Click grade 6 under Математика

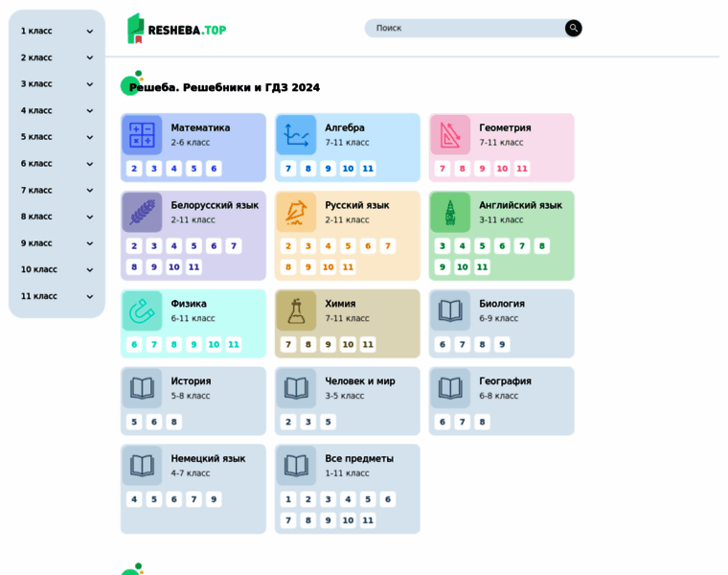(214, 169)
